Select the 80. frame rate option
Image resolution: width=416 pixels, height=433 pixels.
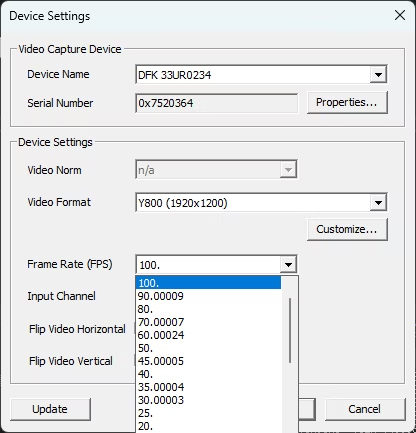click(208, 309)
